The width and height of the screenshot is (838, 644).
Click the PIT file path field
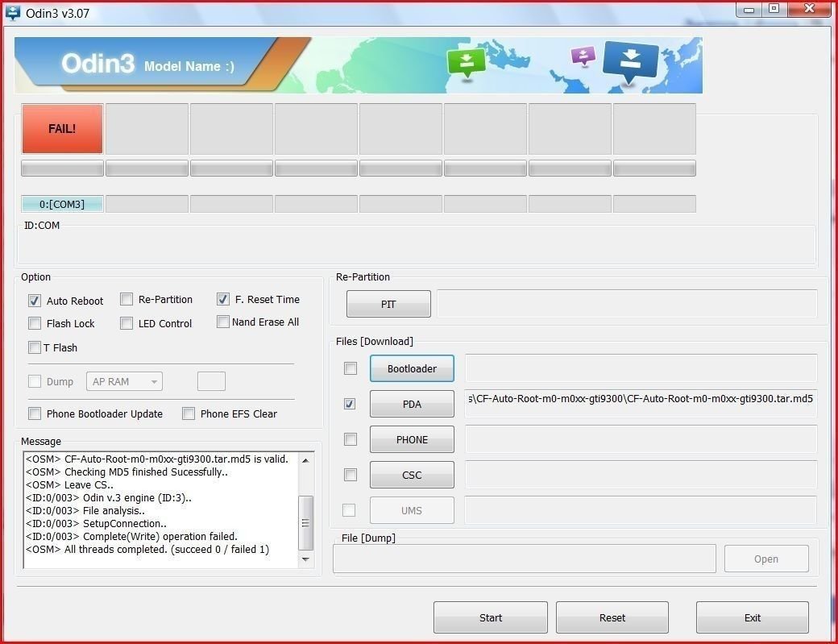(x=627, y=304)
